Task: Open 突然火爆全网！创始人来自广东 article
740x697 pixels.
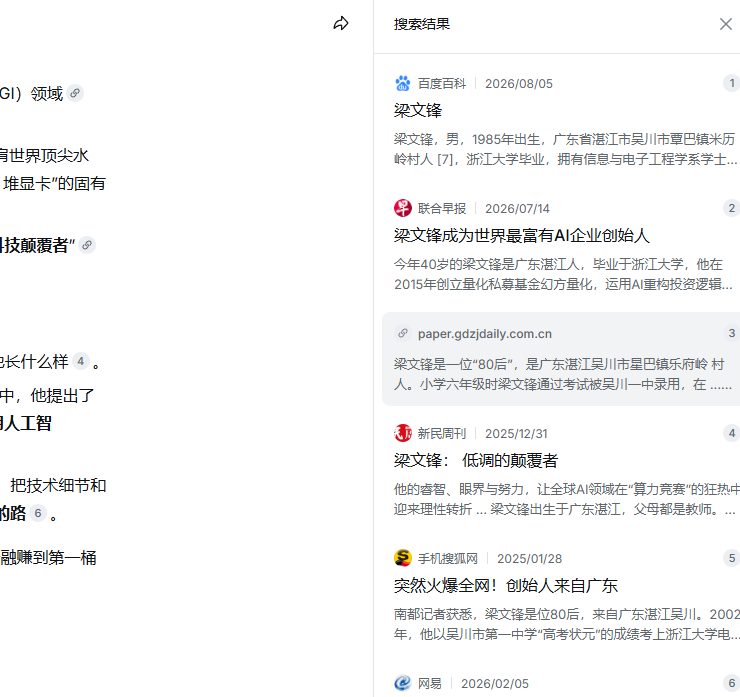Action: pyautogui.click(x=505, y=585)
